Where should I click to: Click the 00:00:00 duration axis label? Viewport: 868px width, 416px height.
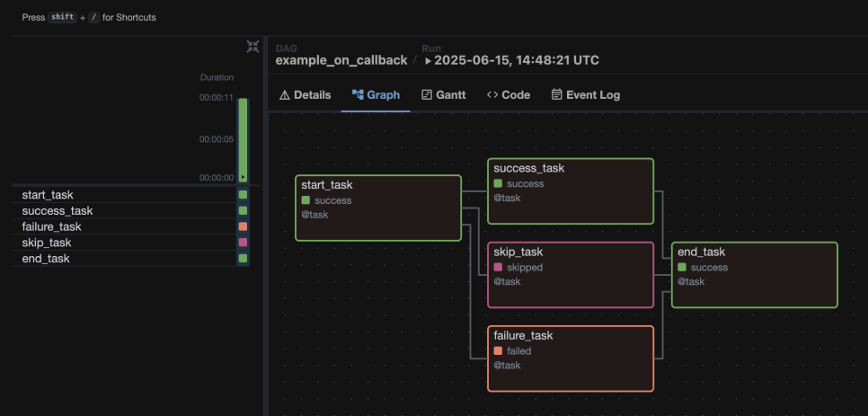(217, 178)
